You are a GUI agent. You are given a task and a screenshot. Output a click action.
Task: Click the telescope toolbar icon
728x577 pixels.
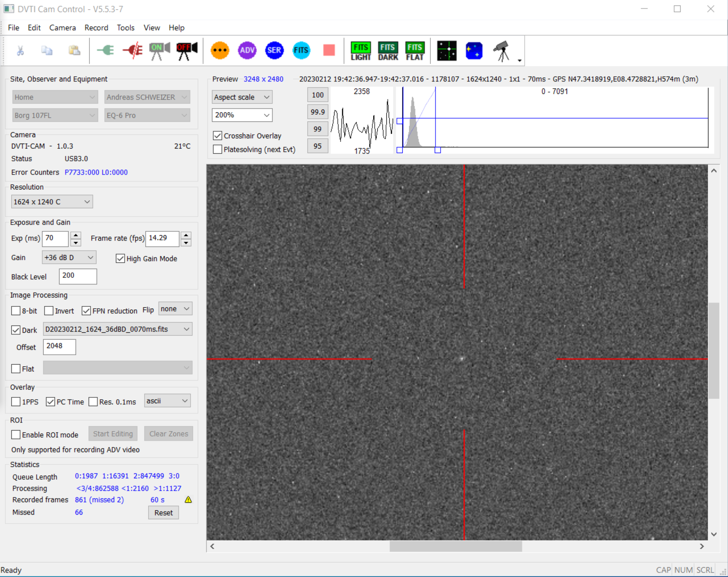[x=502, y=51]
